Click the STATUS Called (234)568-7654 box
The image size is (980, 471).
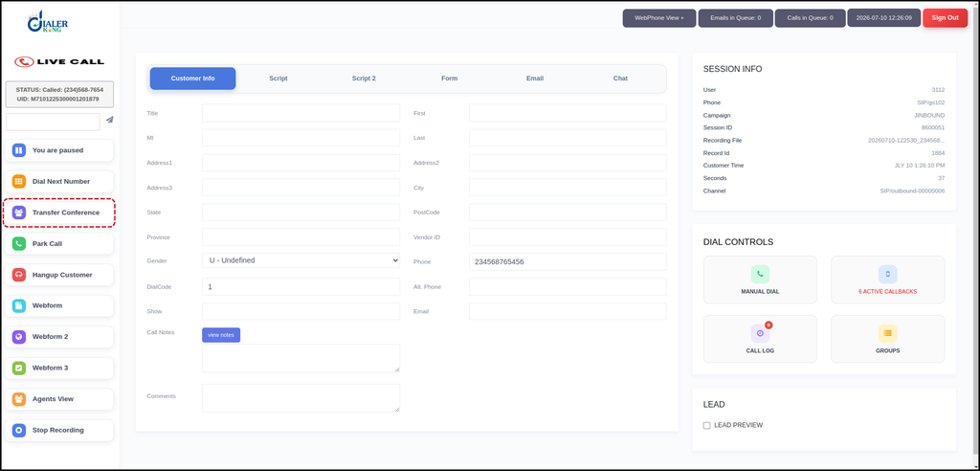pos(59,95)
